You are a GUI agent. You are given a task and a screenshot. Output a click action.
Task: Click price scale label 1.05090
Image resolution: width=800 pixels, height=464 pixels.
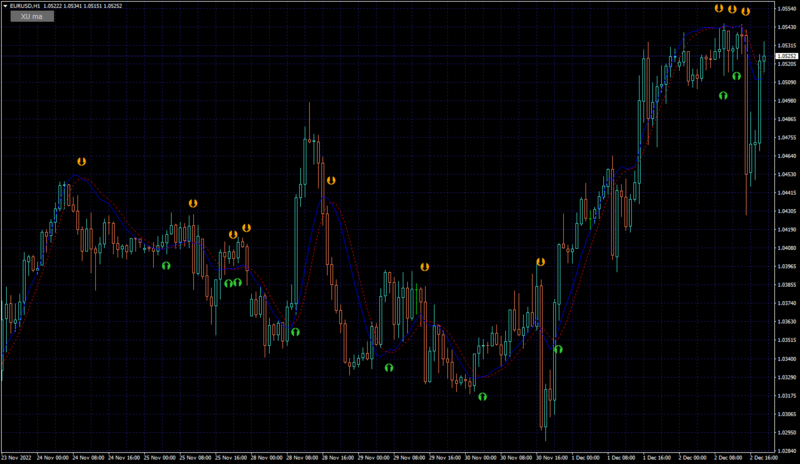point(787,82)
